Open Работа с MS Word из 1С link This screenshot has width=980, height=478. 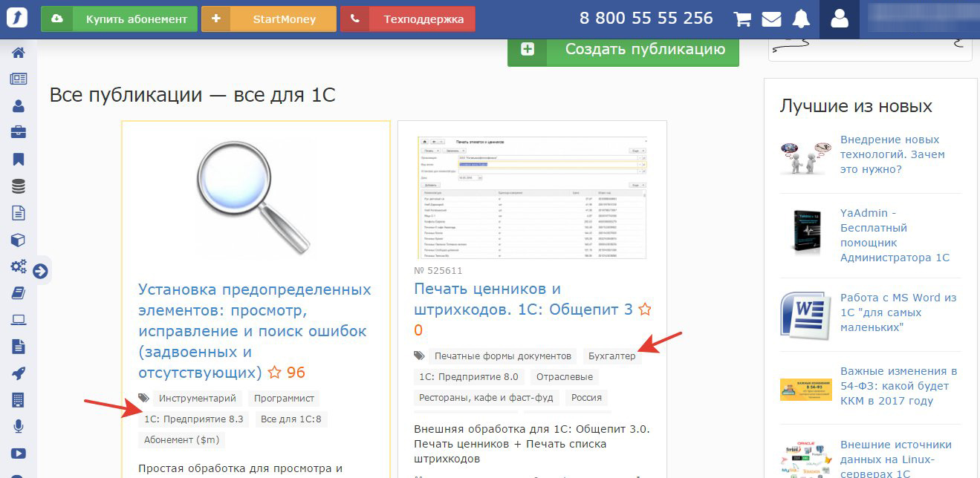[898, 312]
